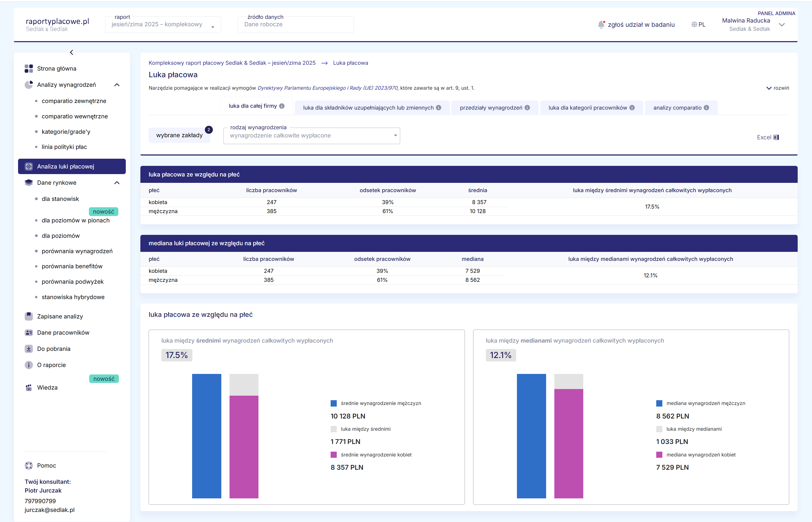Image resolution: width=812 pixels, height=522 pixels.
Task: Click the wybrane zakłady button
Action: (x=179, y=135)
